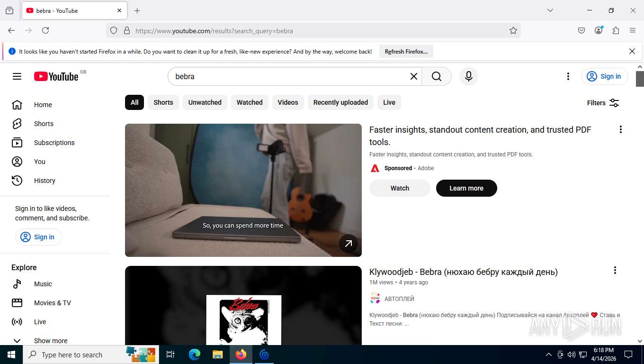Show site shield tracking protection info
Image resolution: width=644 pixels, height=364 pixels.
click(x=114, y=30)
